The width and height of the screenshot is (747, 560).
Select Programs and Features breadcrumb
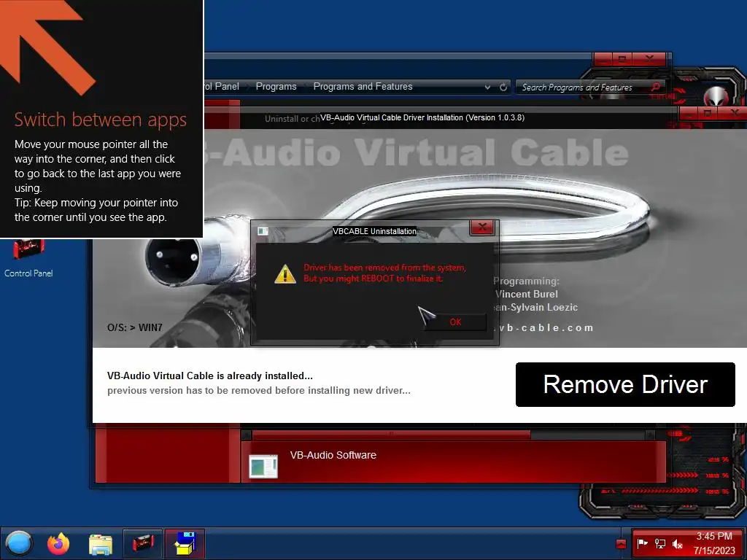click(x=363, y=87)
